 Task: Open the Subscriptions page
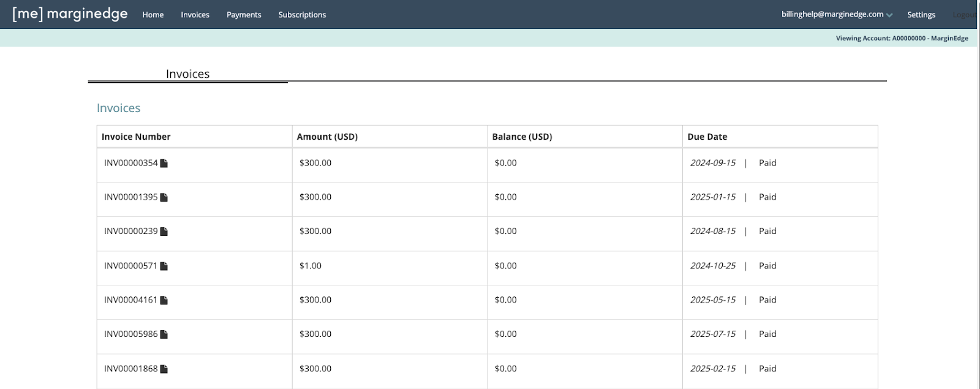(x=302, y=15)
